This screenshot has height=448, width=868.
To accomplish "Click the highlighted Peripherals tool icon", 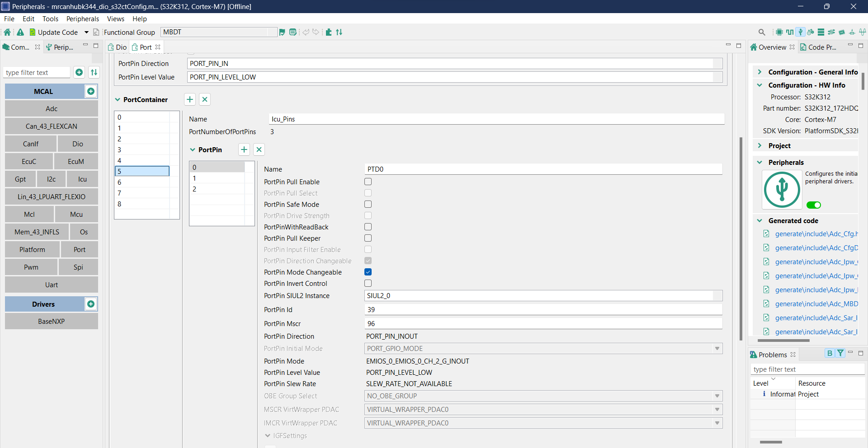I will click(x=801, y=32).
